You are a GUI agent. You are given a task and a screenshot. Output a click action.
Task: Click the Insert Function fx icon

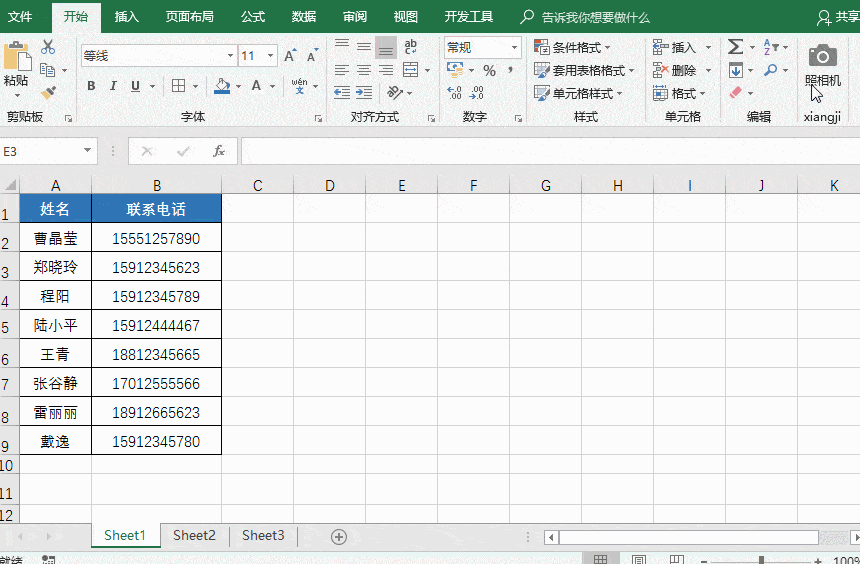(219, 151)
